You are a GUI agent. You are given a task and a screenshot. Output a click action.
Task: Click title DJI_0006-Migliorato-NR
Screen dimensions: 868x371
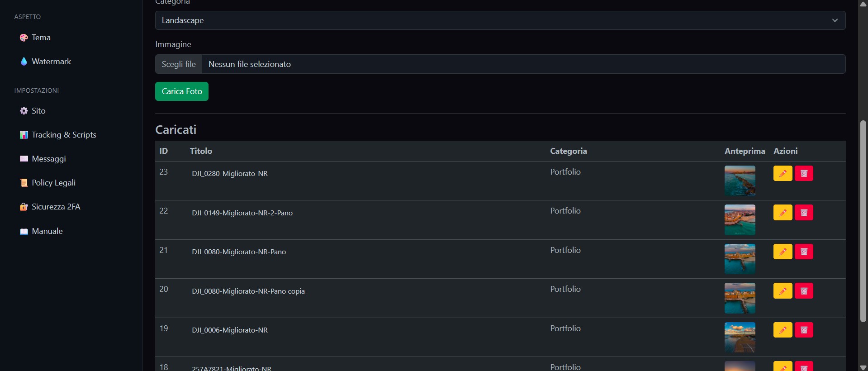click(230, 330)
